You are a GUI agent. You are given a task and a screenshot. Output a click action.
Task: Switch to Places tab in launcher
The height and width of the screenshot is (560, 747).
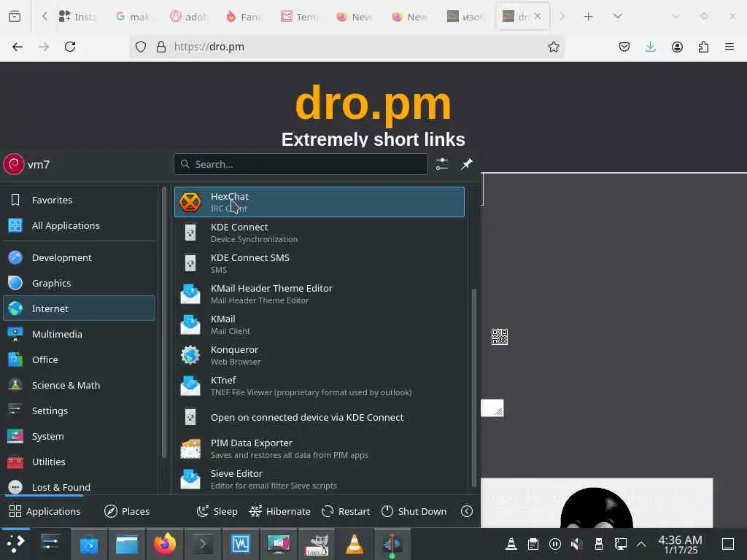coord(127,511)
